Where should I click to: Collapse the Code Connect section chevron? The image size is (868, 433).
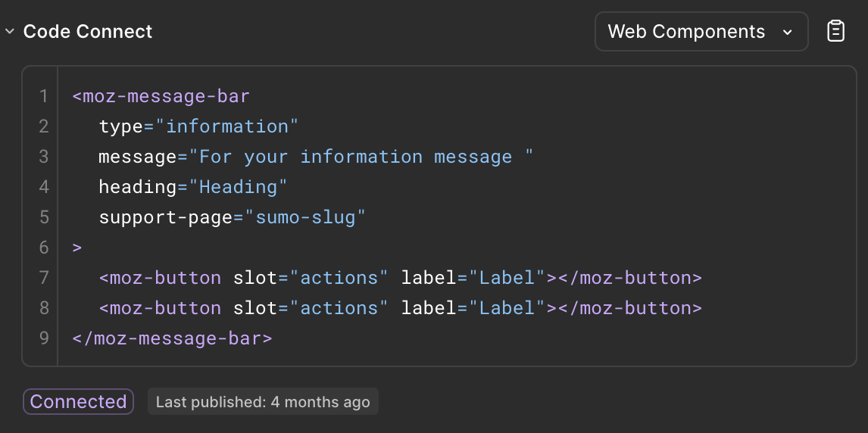(x=10, y=32)
